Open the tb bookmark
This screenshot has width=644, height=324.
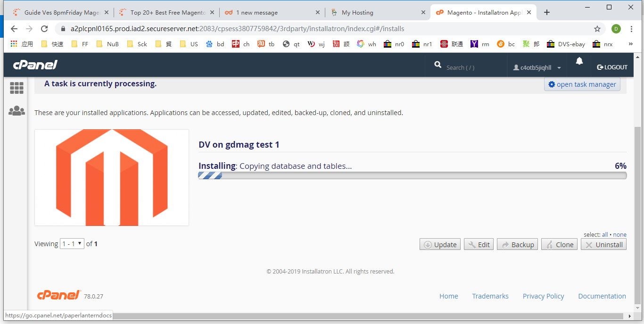[x=266, y=44]
